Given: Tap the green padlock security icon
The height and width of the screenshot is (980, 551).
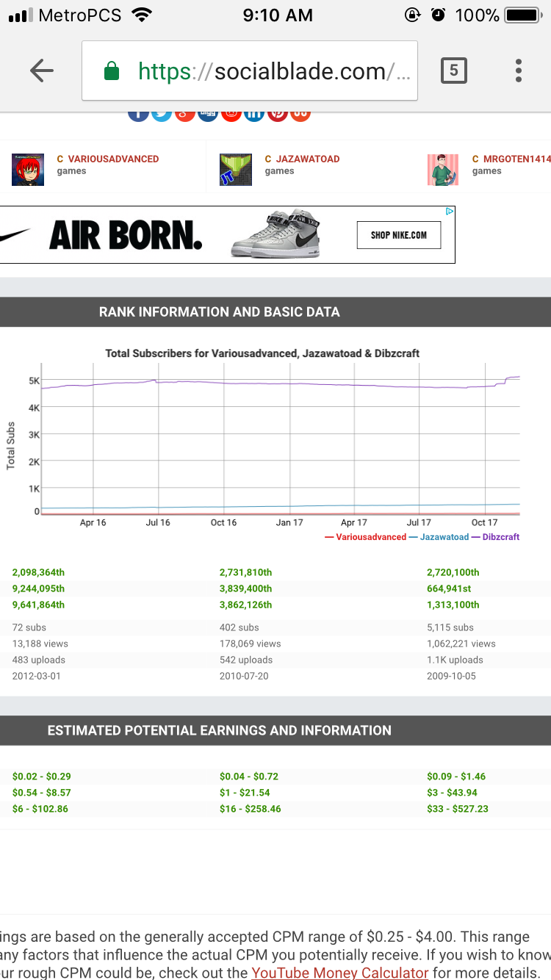Looking at the screenshot, I should pos(112,71).
